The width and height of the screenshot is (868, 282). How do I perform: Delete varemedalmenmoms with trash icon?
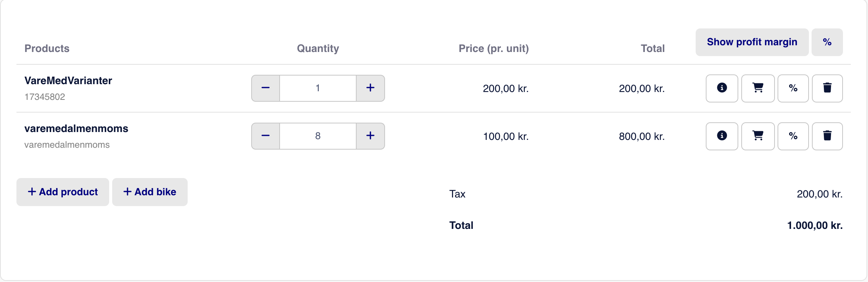pyautogui.click(x=827, y=136)
